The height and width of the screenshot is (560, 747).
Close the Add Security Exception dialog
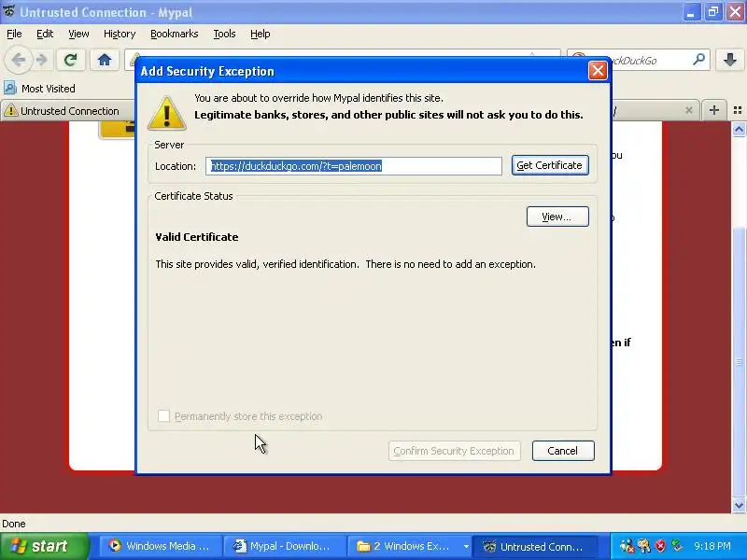click(x=598, y=71)
